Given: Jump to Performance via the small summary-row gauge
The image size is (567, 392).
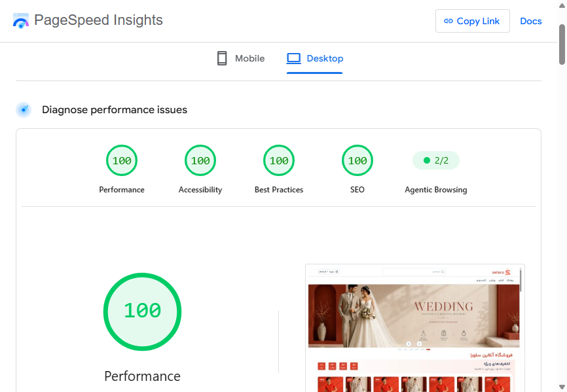Looking at the screenshot, I should click(x=122, y=160).
